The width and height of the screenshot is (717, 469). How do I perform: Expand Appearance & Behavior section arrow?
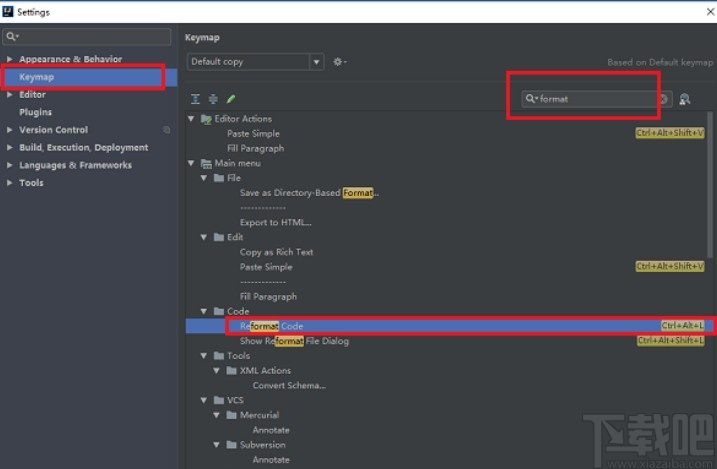click(x=9, y=59)
